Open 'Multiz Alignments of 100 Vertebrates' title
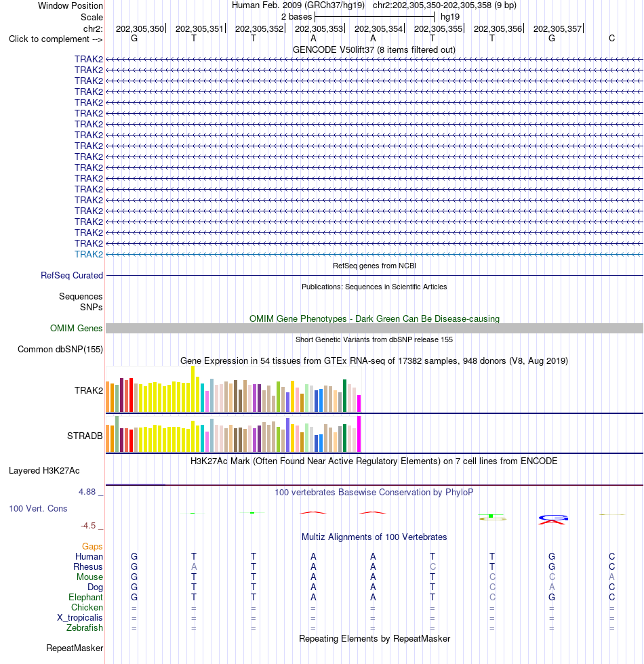Image resolution: width=644 pixels, height=664 pixels. 374,537
